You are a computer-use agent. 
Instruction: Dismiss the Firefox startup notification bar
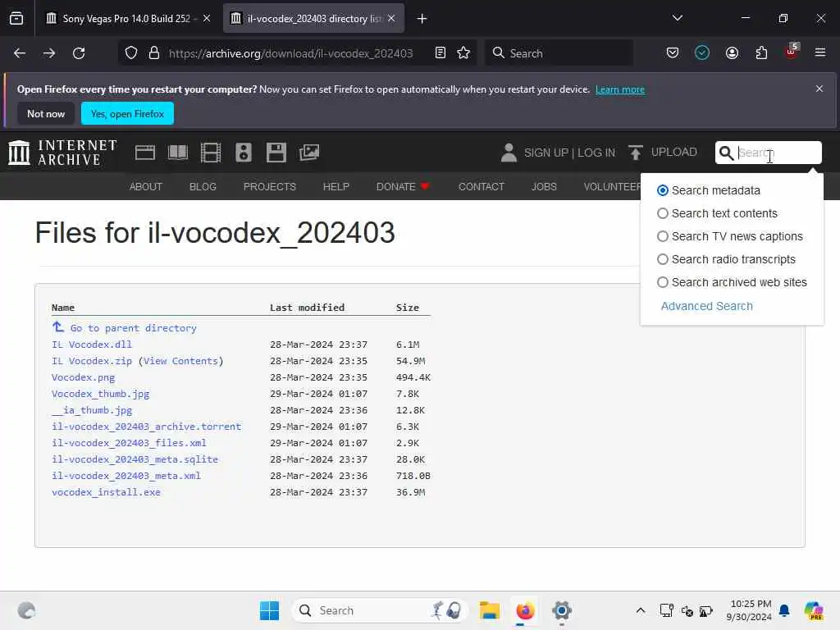[819, 89]
